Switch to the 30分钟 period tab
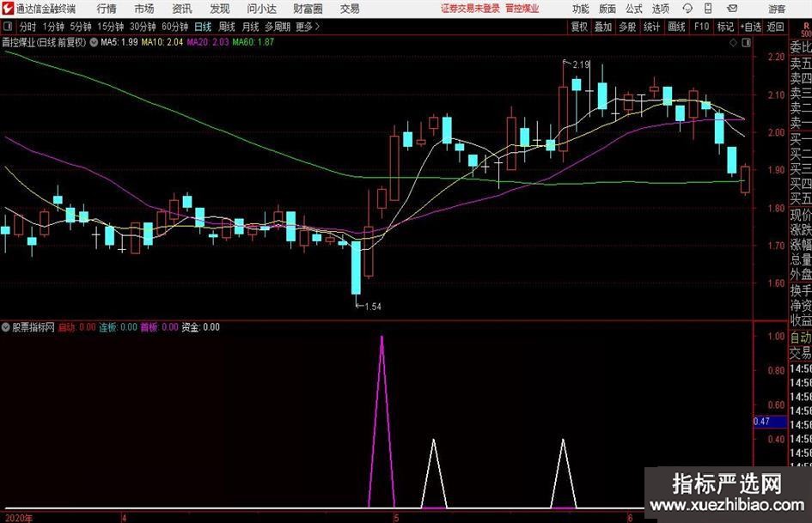 tap(143, 27)
